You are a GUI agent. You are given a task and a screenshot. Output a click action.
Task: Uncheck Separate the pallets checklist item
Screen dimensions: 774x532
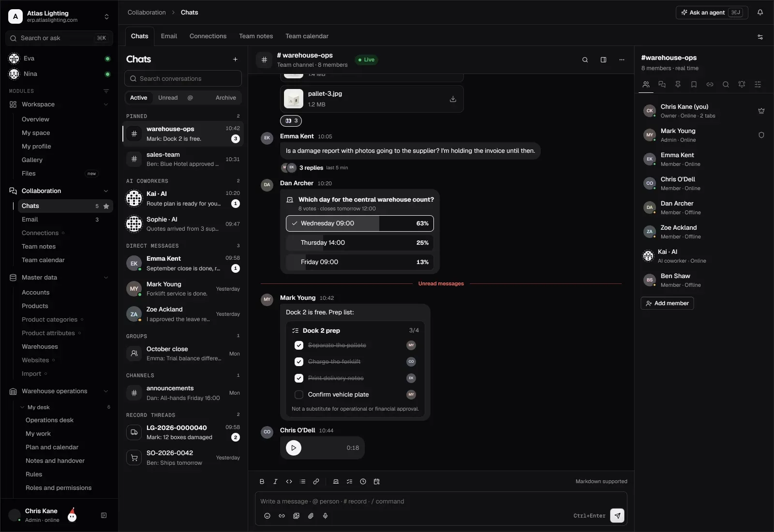tap(299, 345)
